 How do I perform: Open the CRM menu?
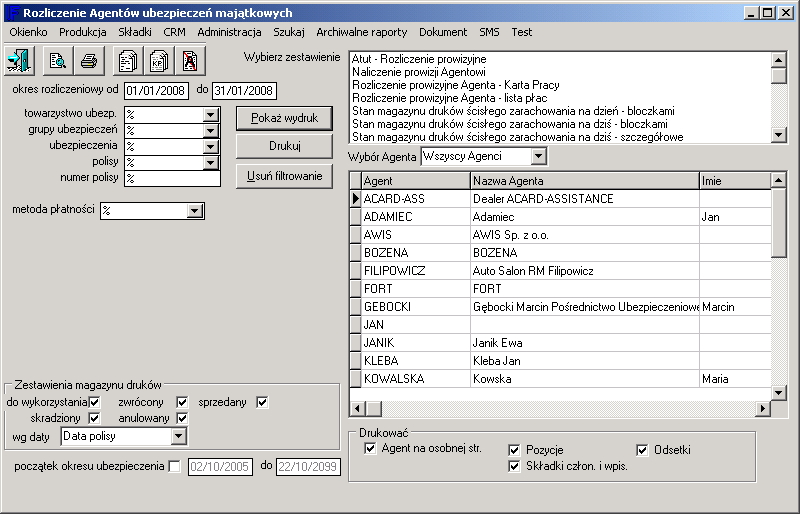(174, 32)
